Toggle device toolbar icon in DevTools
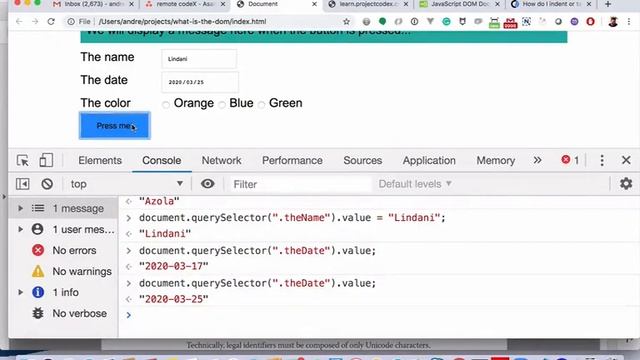640x360 pixels. 46,160
